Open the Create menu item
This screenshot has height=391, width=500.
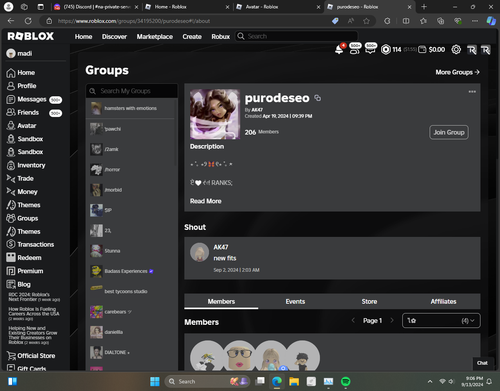192,37
